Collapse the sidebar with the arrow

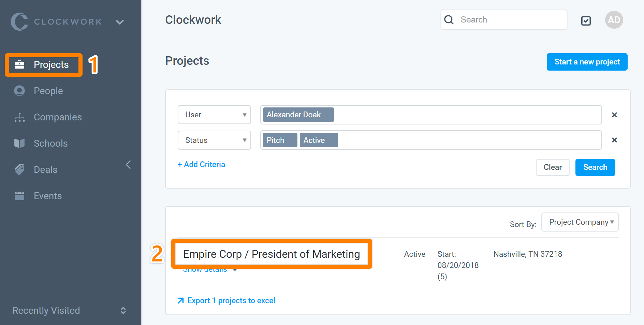[128, 165]
